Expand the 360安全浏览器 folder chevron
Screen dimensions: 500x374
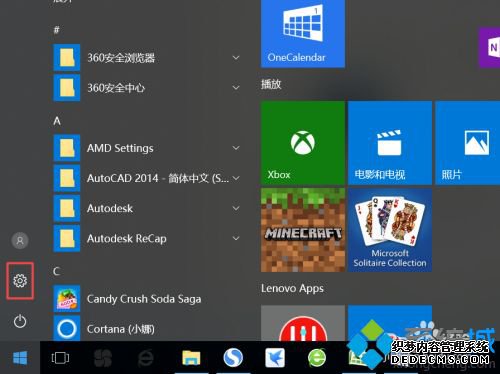pos(236,58)
